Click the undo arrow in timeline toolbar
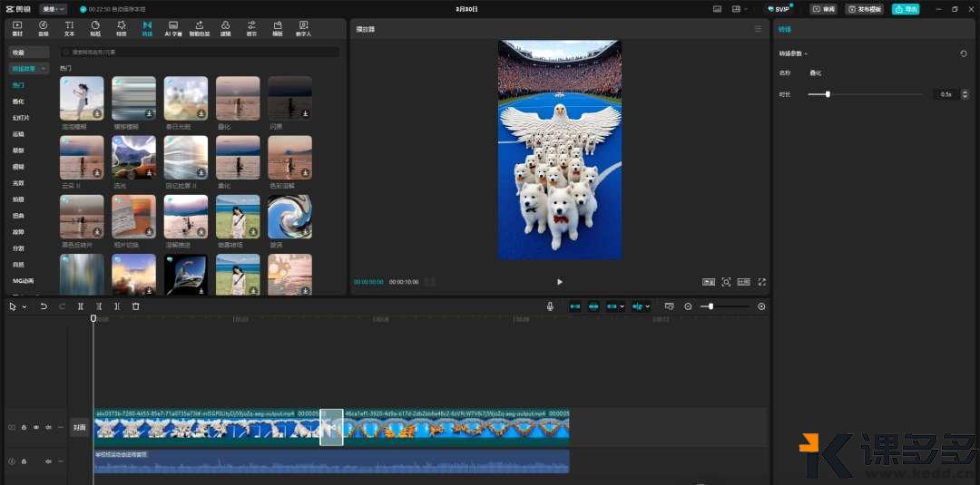Screen dimensions: 980x485 [x=43, y=306]
